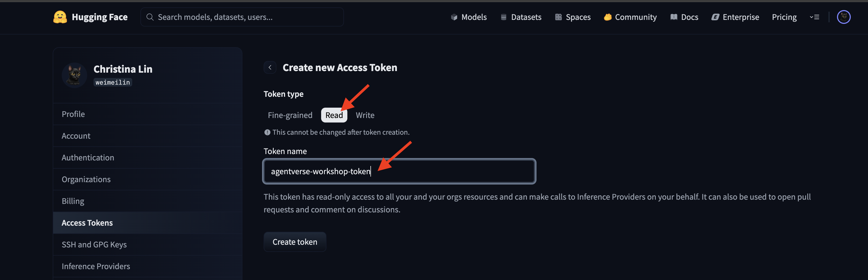Open Docs via its book icon
868x280 pixels.
pos(674,17)
